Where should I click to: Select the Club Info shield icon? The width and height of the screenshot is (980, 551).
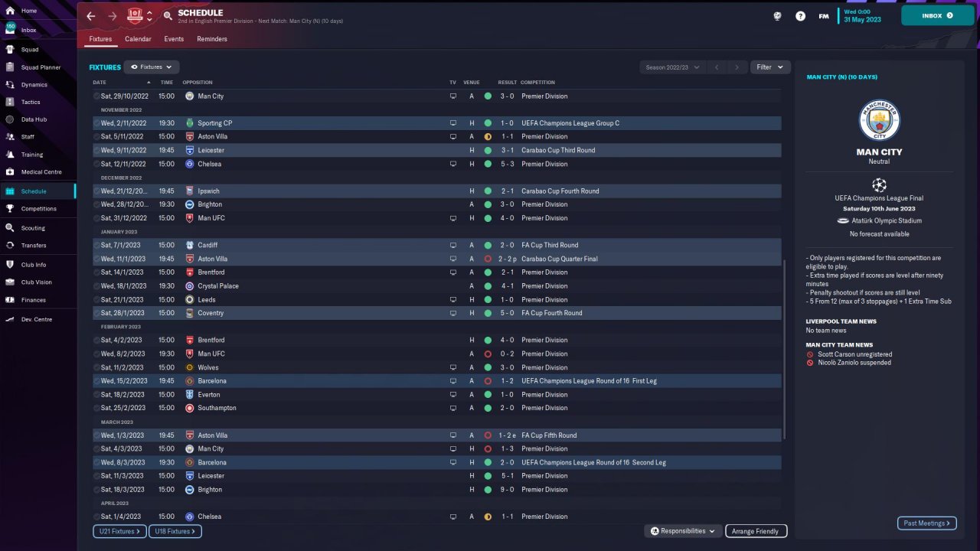click(10, 265)
